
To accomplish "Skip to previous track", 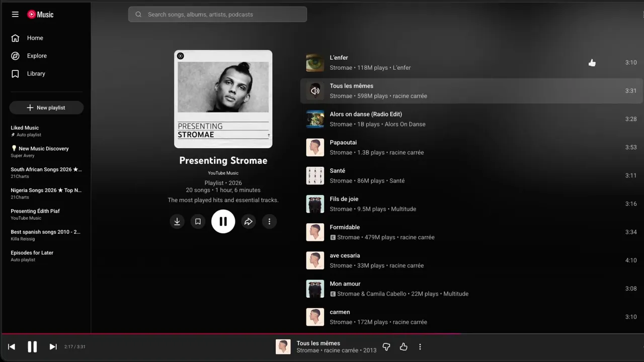I will coord(12,346).
